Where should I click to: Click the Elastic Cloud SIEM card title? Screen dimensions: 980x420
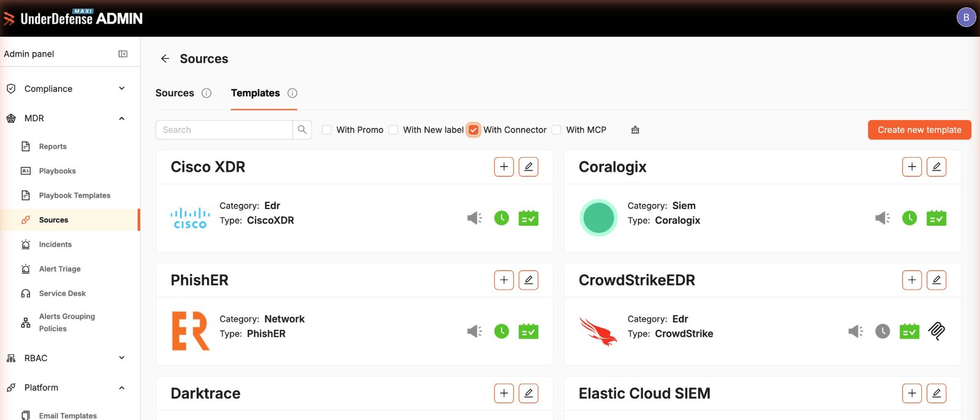[x=644, y=394]
